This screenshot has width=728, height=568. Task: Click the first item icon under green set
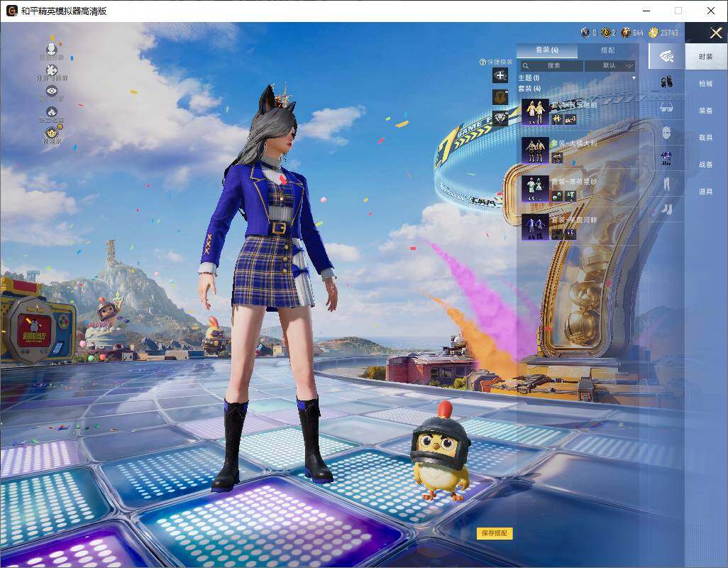[557, 196]
